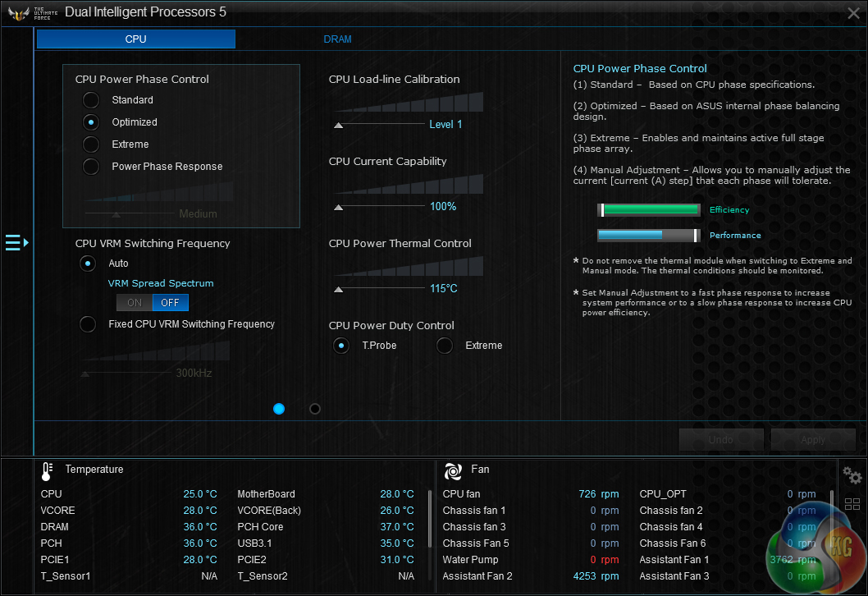Click Chassis fan 1 row
Screen dimensions: 868x596
point(530,510)
